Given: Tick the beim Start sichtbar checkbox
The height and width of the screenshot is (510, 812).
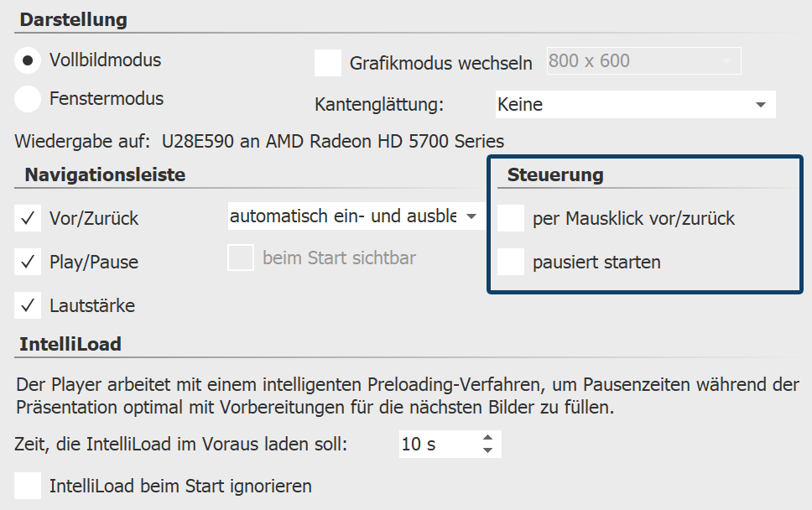Looking at the screenshot, I should [x=241, y=258].
